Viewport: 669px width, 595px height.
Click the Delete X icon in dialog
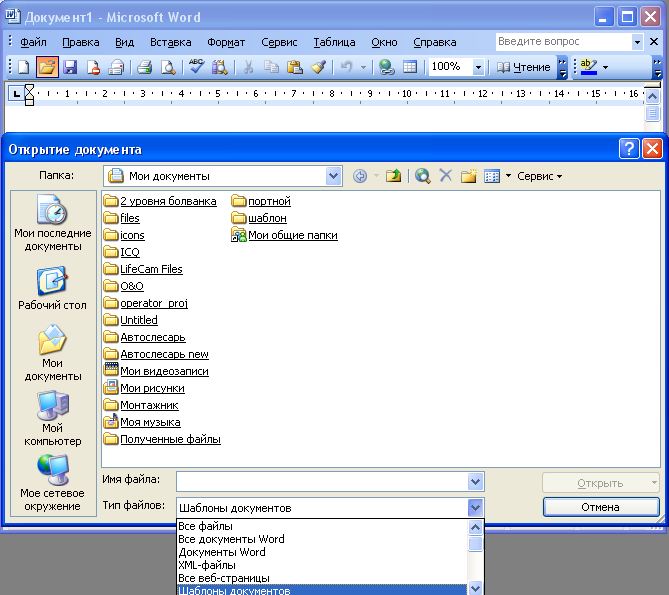[x=445, y=175]
